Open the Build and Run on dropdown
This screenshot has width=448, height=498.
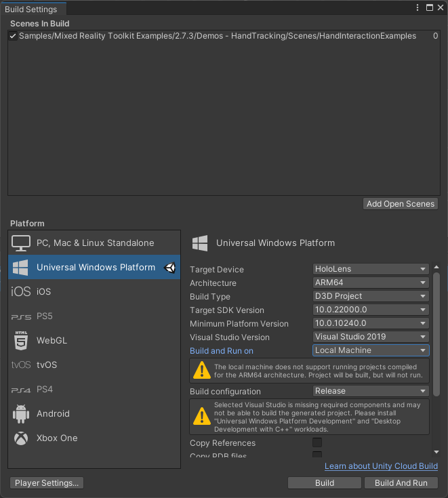371,350
